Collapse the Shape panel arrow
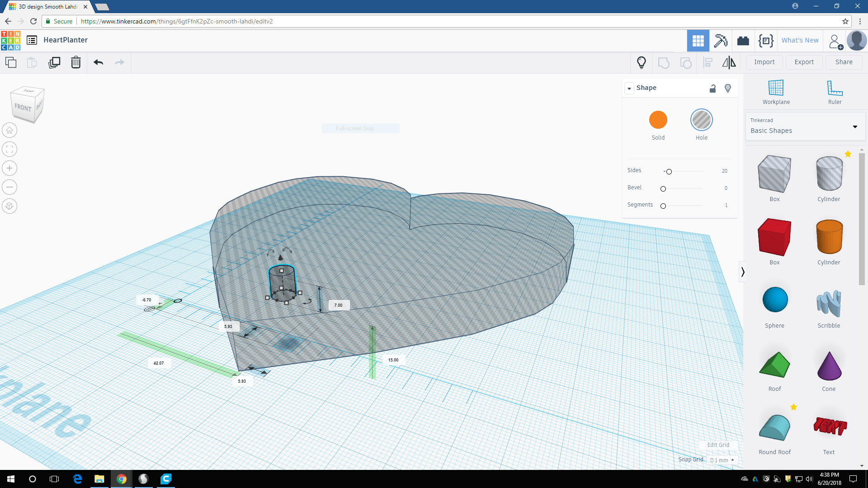The width and height of the screenshot is (868, 488). coord(629,88)
